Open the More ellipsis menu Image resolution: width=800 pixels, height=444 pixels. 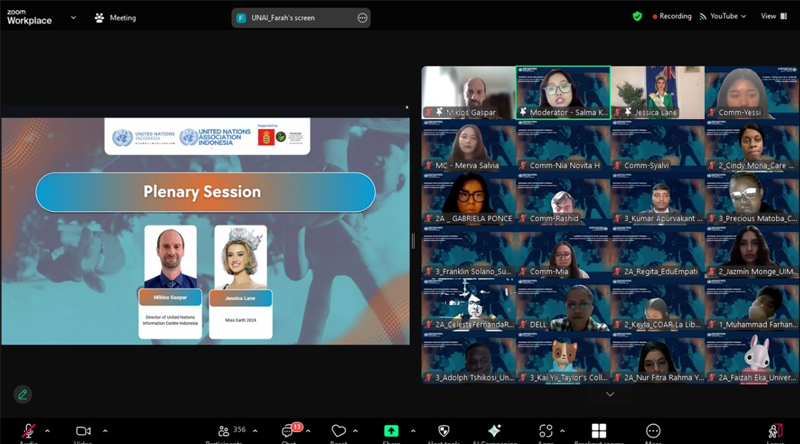(x=653, y=431)
